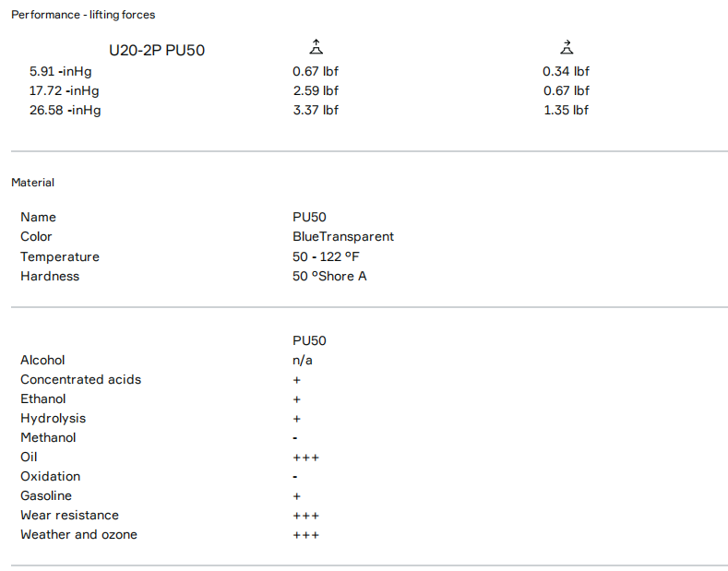Select the BlueTransparent color value
This screenshot has height=571, width=728.
343,237
